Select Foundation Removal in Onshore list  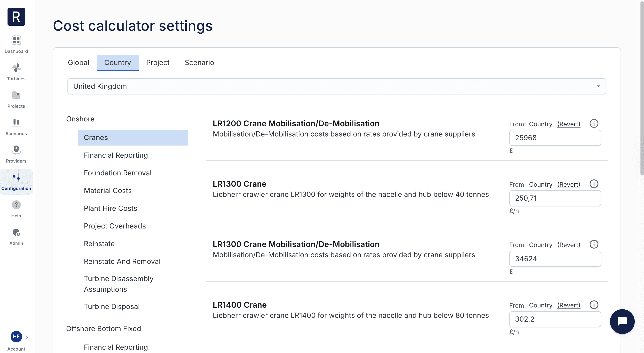[117, 173]
